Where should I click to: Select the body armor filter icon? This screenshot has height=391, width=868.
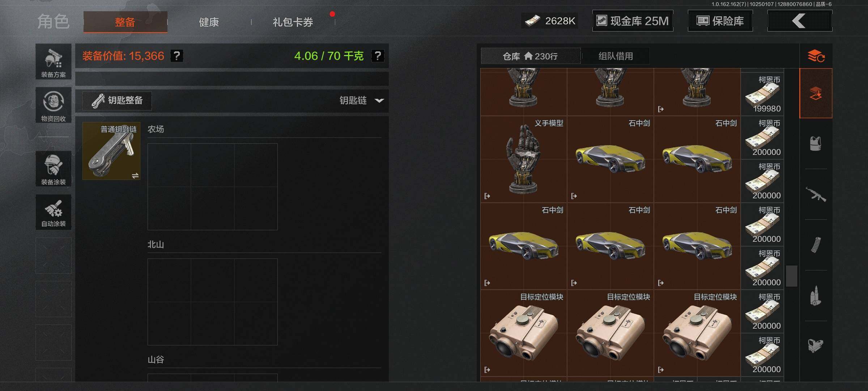(816, 144)
